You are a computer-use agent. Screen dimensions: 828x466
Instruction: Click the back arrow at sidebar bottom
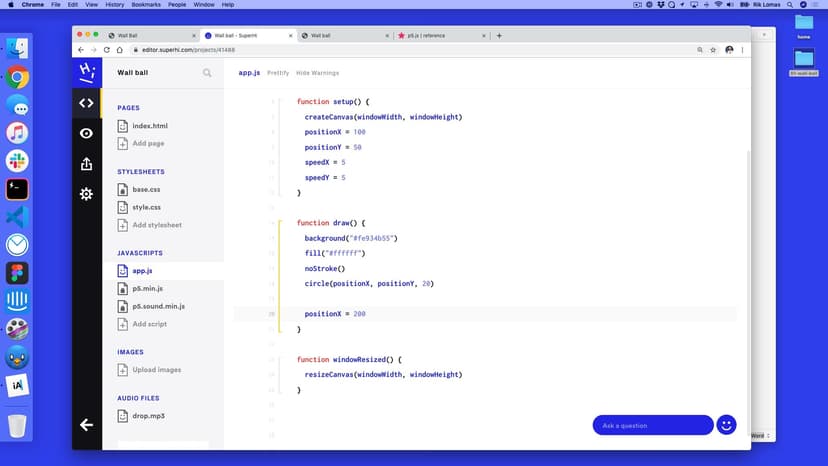coord(86,425)
